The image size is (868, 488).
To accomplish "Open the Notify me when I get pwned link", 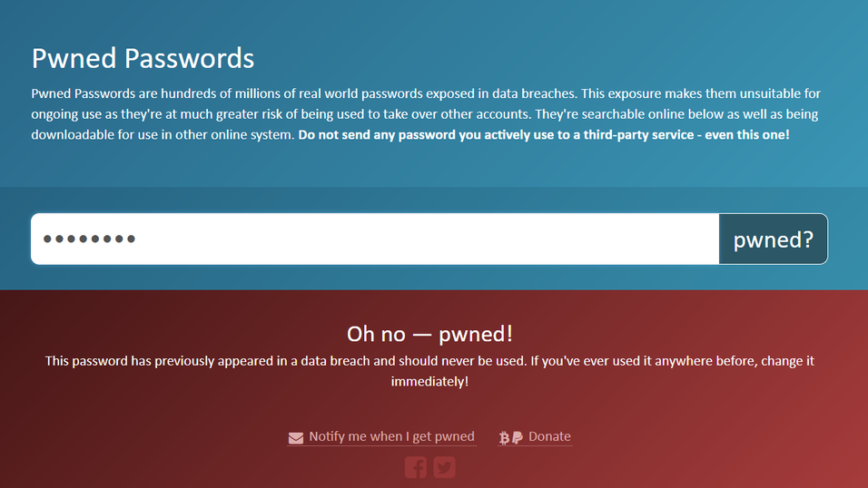I will pyautogui.click(x=391, y=436).
